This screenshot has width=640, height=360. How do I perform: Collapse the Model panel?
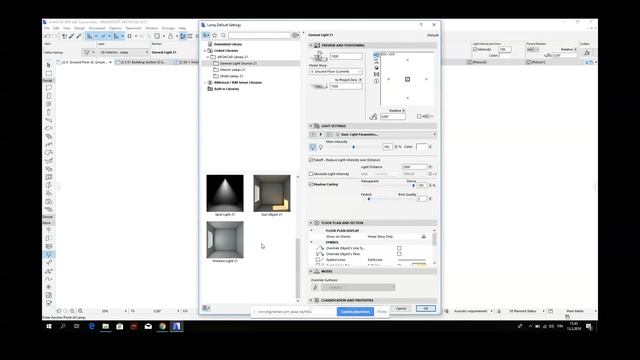311,271
